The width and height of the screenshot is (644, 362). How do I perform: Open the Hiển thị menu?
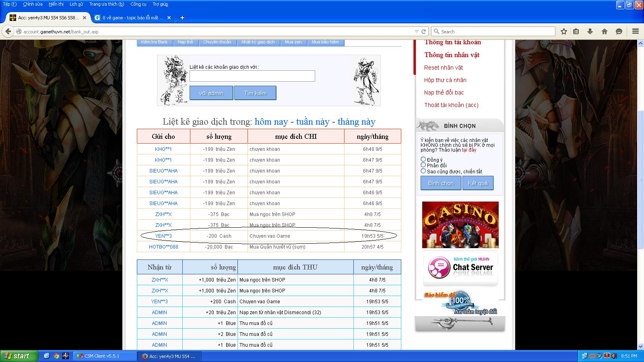[x=56, y=4]
